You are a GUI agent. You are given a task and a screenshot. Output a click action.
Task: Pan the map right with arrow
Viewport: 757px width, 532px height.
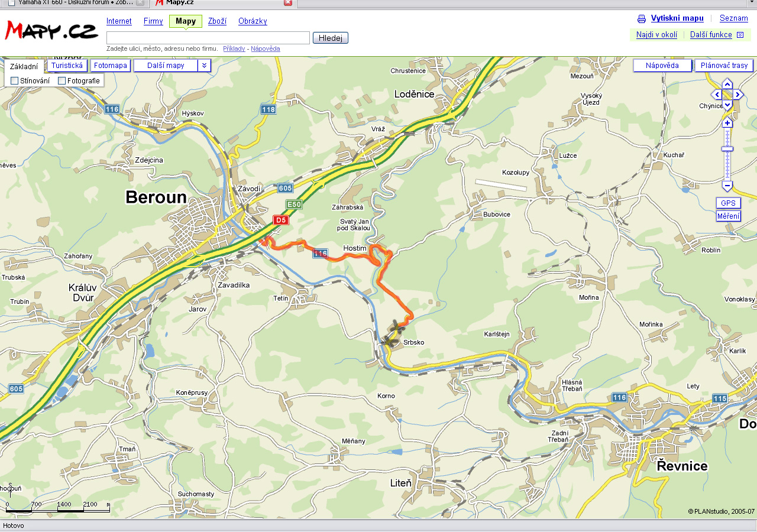[x=738, y=95]
